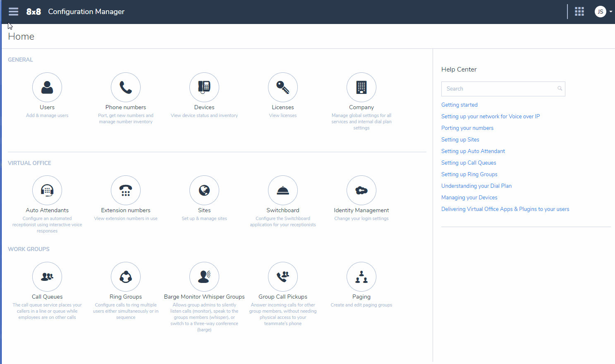Viewport: 615px width, 364px height.
Task: Click the Extension numbers label
Action: (126, 210)
